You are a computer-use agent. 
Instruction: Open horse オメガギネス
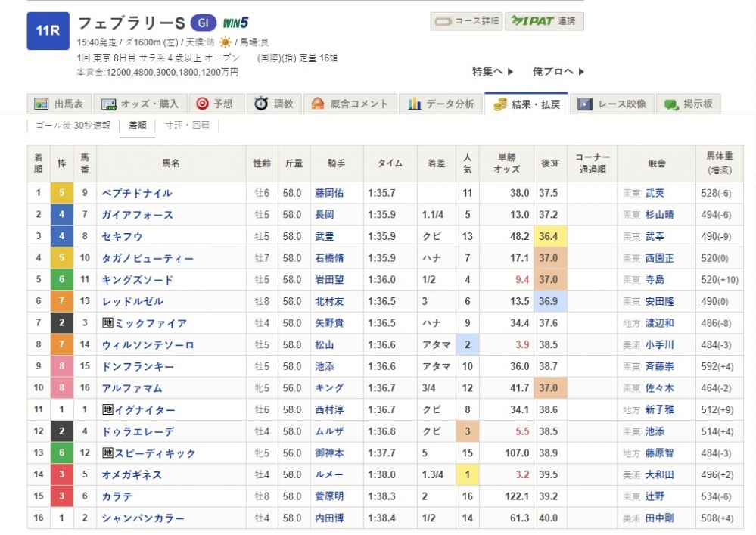point(132,474)
